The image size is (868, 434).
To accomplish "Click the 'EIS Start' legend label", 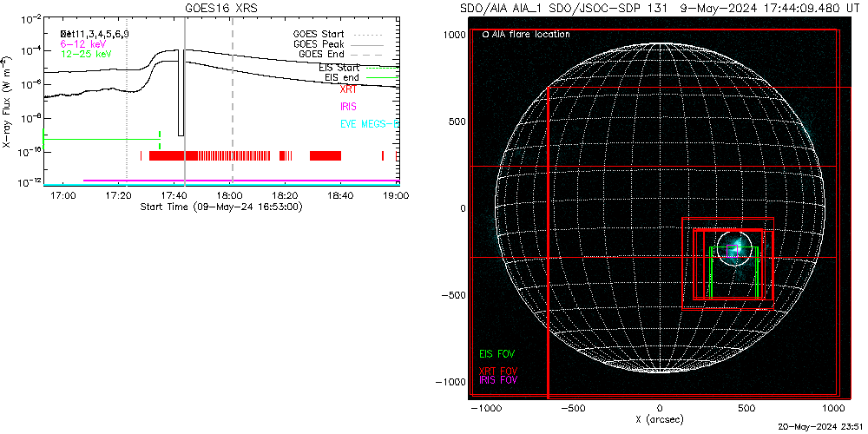I will [339, 68].
